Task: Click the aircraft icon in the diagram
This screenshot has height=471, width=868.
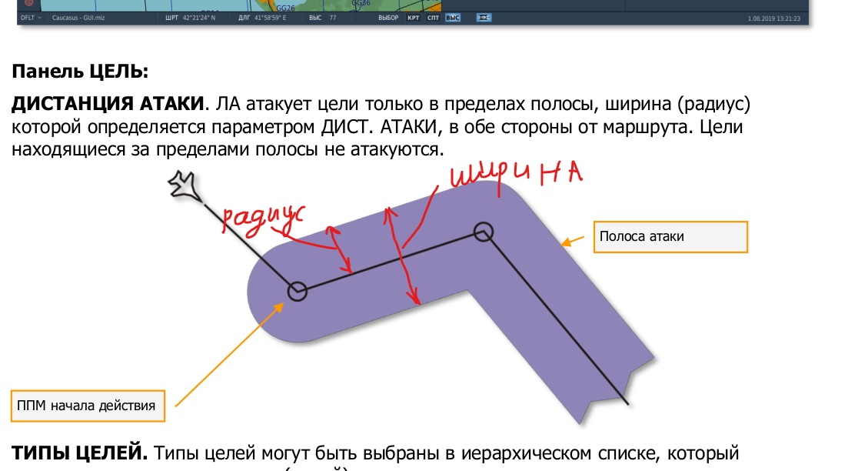Action: pyautogui.click(x=185, y=185)
